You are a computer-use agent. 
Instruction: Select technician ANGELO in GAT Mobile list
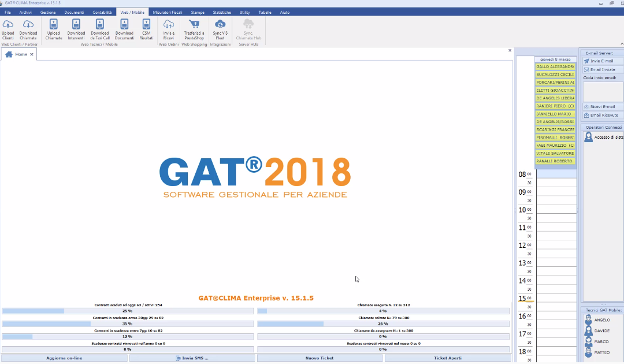pyautogui.click(x=601, y=320)
